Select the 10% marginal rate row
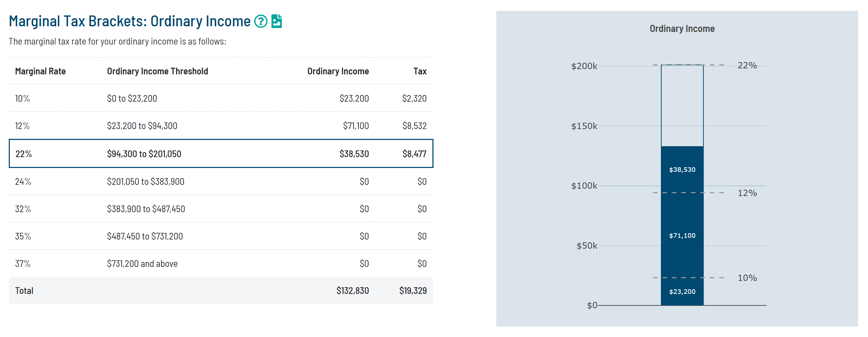Viewport: 868px width, 337px height. 220,99
